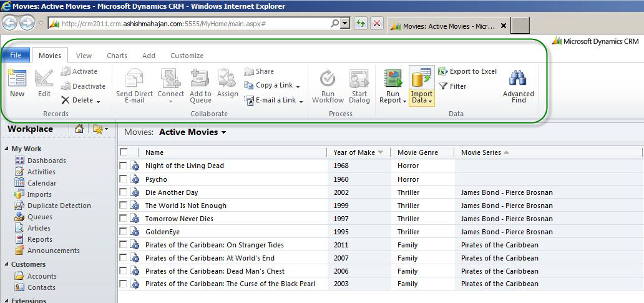
Task: Switch to the Add ribbon tab
Action: coord(149,56)
